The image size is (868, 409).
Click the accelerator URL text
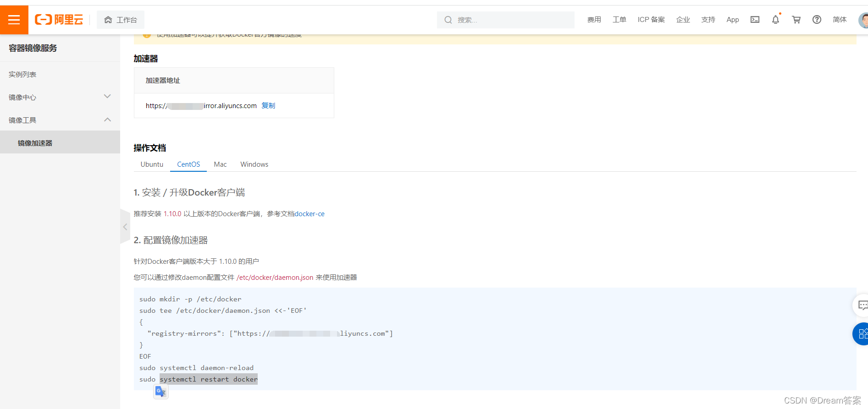pos(201,105)
